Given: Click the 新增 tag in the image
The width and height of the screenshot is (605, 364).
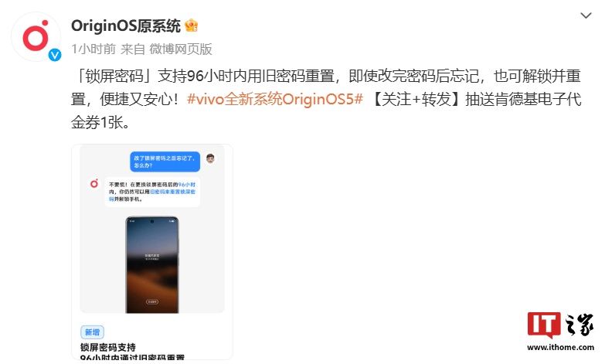Looking at the screenshot, I should pyautogui.click(x=92, y=332).
